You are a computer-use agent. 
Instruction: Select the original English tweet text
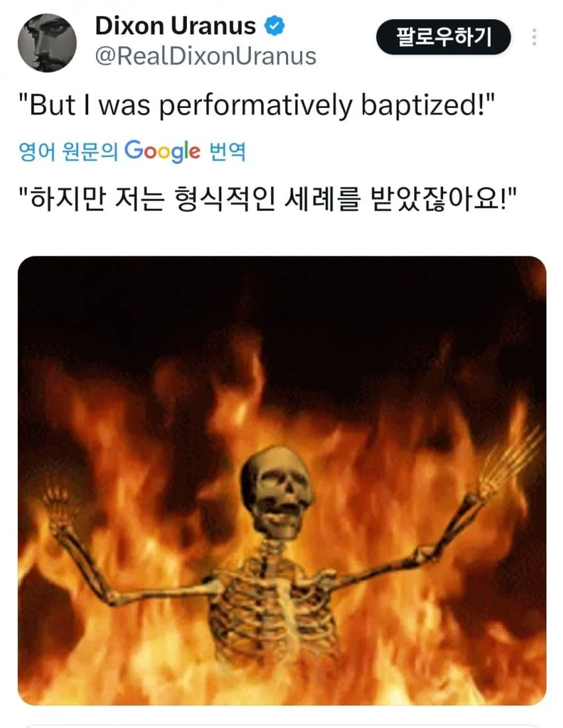tap(257, 105)
